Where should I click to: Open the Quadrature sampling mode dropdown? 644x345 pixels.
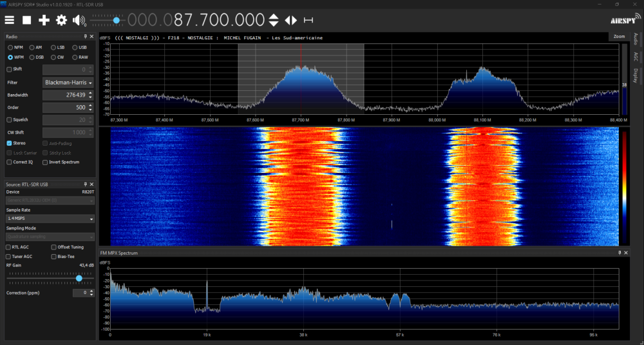pyautogui.click(x=50, y=237)
